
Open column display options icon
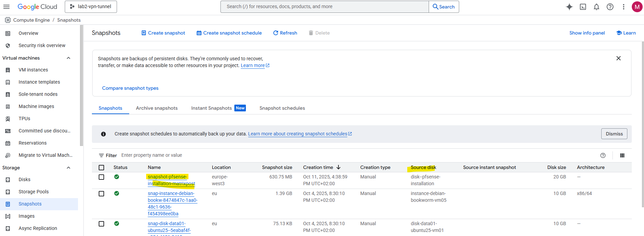[x=622, y=155]
